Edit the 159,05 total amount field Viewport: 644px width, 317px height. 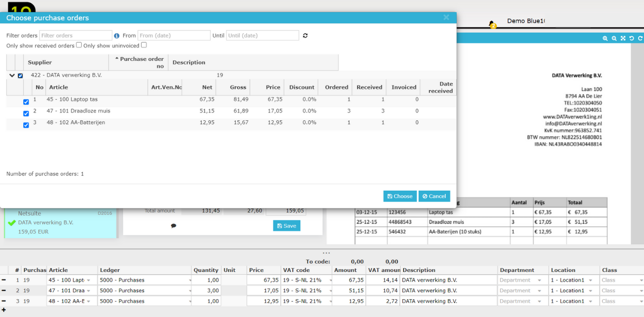(286, 211)
